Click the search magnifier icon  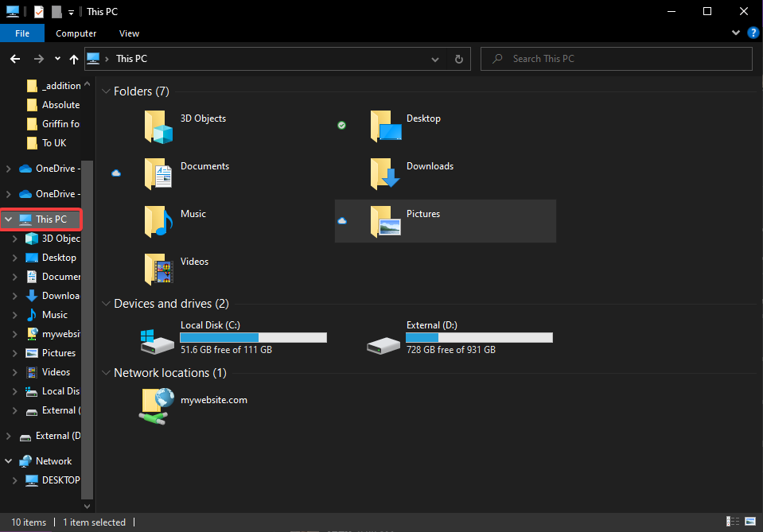click(497, 59)
